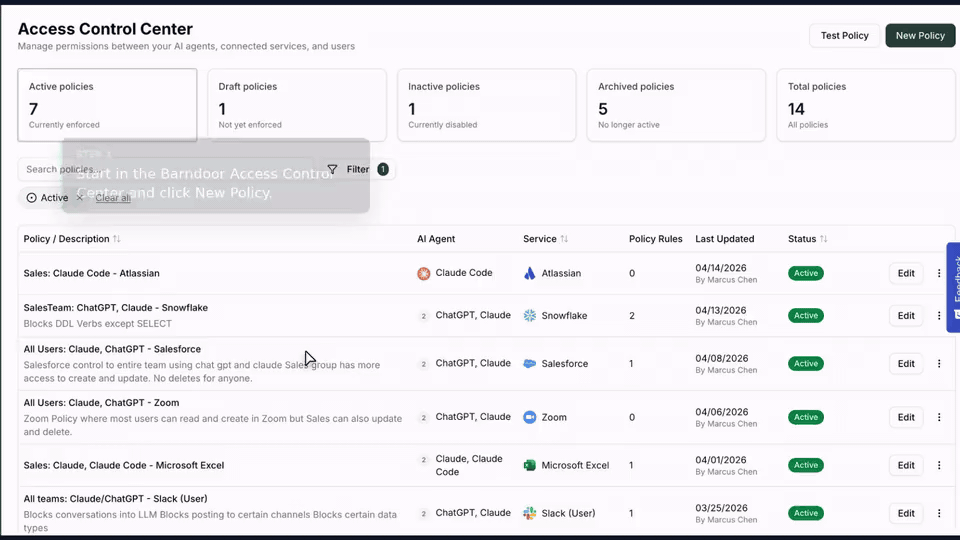The image size is (960, 540).
Task: Click the agent count badge in Zoom row
Action: pyautogui.click(x=423, y=418)
